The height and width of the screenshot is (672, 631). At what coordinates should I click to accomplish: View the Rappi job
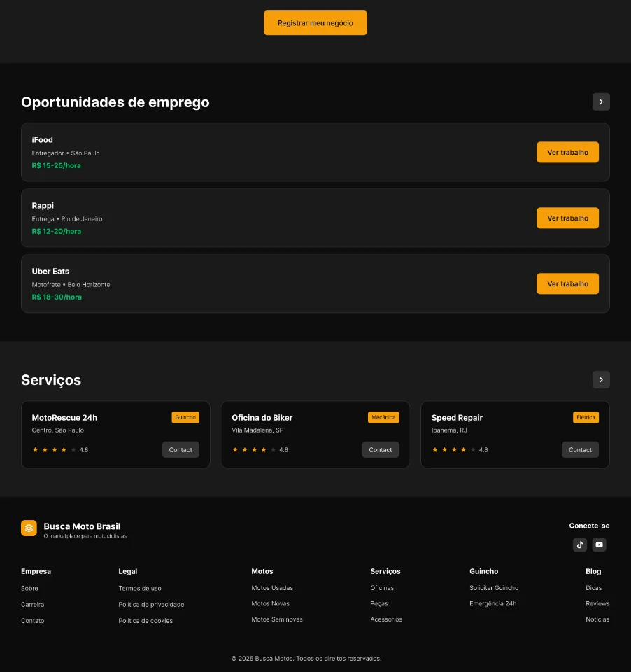pyautogui.click(x=567, y=218)
